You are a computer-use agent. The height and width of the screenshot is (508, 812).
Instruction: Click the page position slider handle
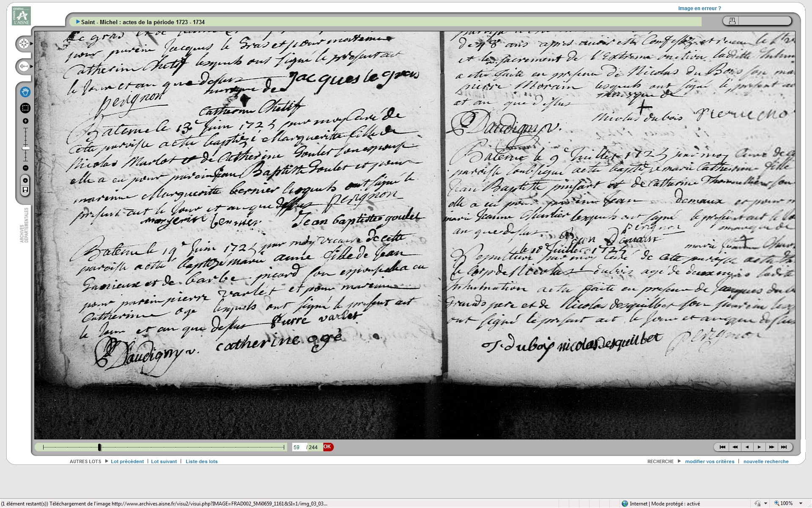pos(99,447)
